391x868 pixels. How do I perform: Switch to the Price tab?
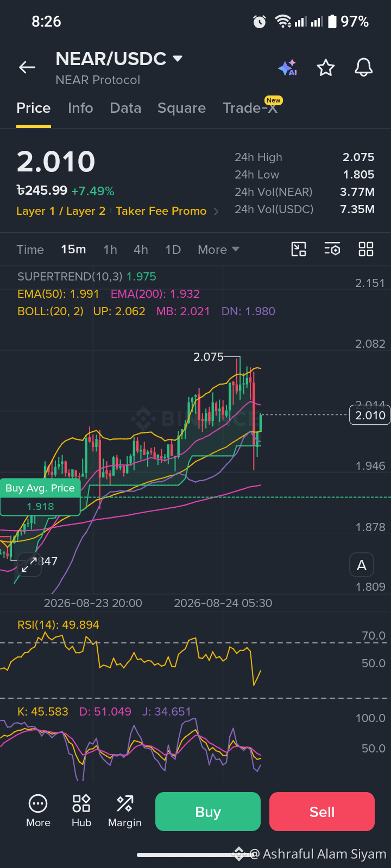(x=34, y=108)
